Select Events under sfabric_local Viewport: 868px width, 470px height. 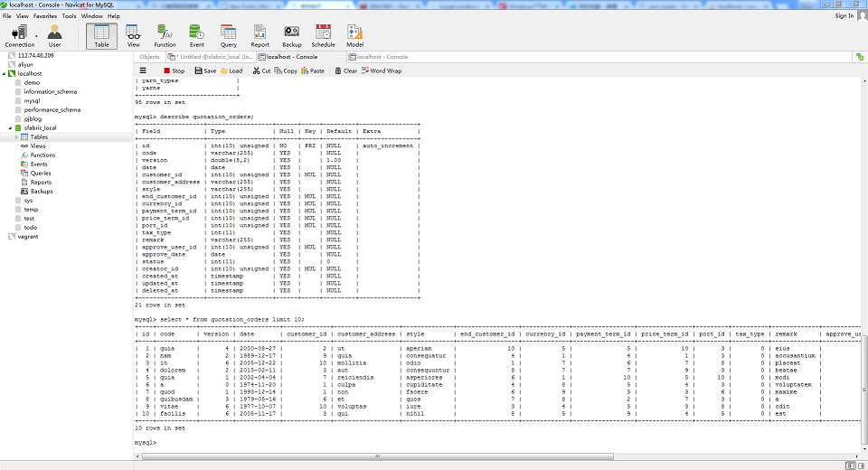coord(39,164)
